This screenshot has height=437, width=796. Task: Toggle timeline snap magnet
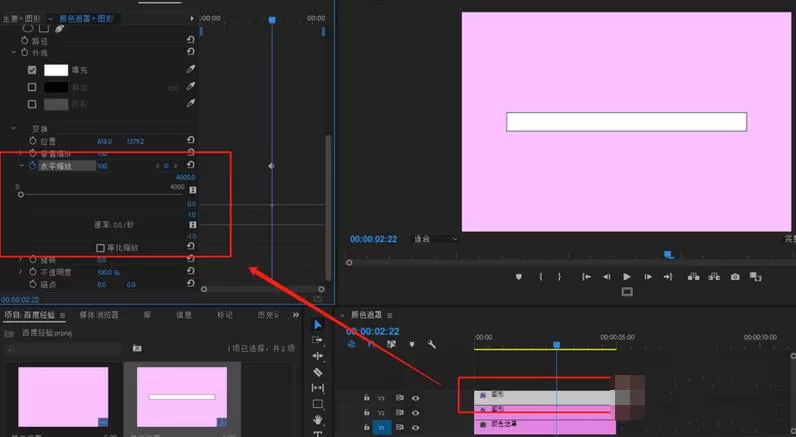[x=372, y=345]
